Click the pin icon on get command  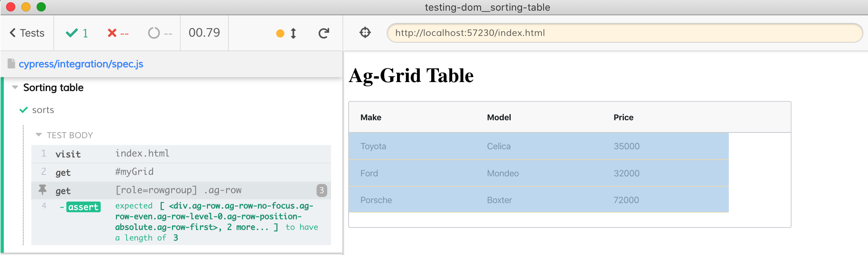coord(43,190)
